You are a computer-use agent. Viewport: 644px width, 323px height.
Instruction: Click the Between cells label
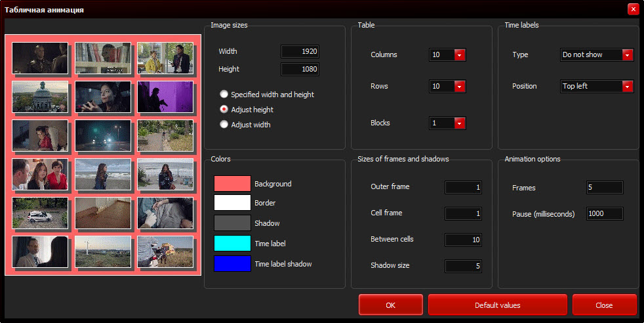click(392, 239)
